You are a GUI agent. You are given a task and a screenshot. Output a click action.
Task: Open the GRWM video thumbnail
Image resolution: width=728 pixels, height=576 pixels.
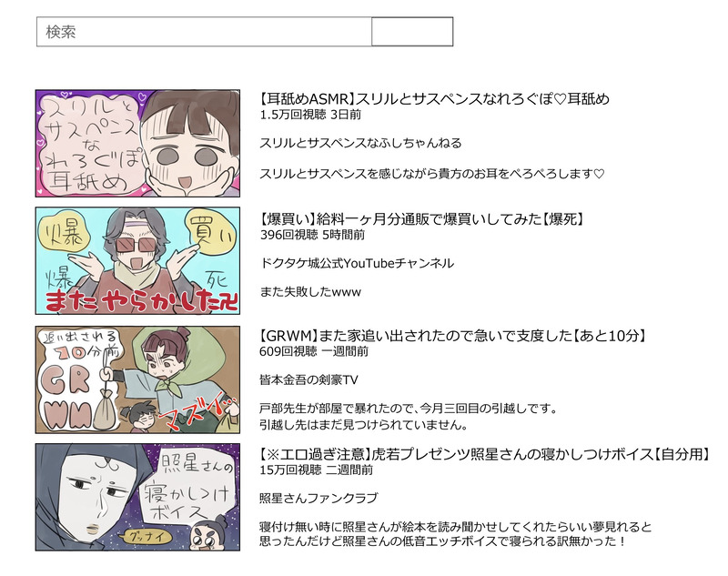click(x=138, y=379)
